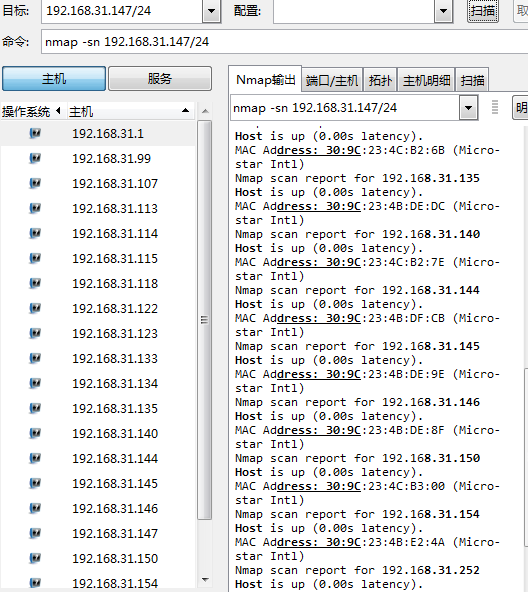Click output line for 192.168.31.252 report
Viewport: 528px width, 592px height.
[357, 570]
